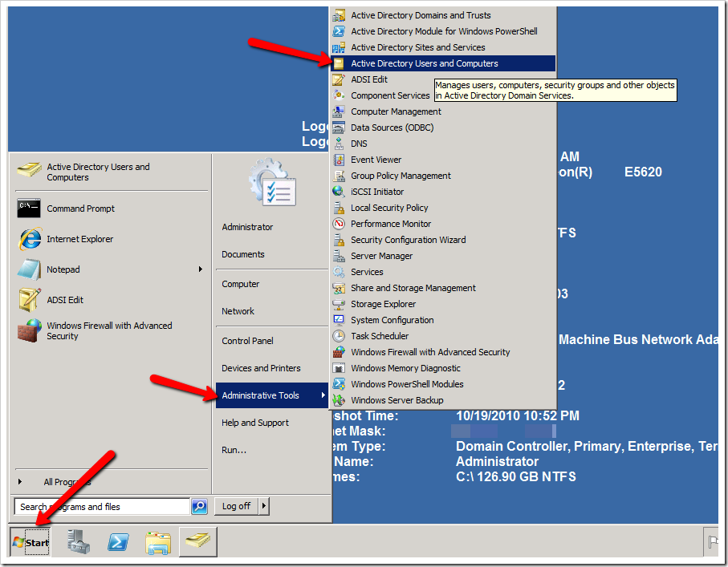Click the Data Sources (ODBC) icon

coord(339,128)
